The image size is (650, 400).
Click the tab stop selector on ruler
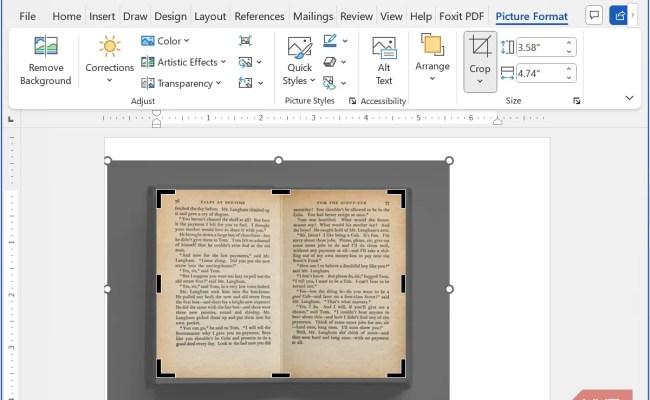tap(11, 119)
